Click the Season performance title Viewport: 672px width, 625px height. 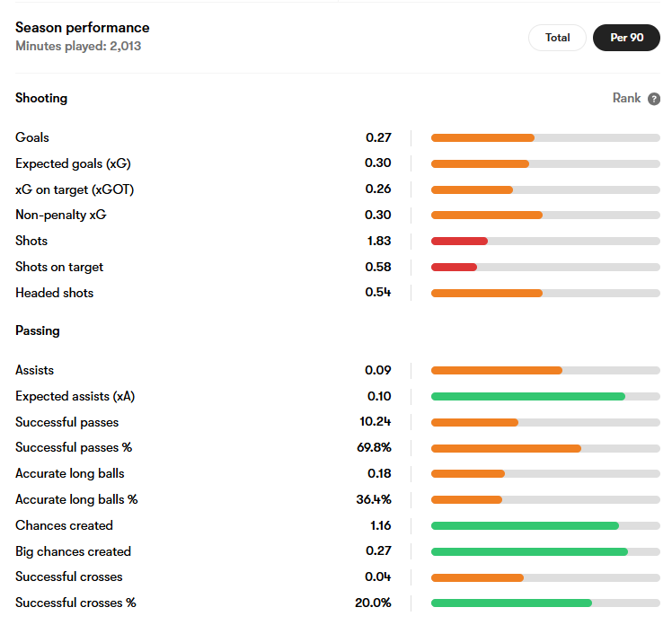pos(83,28)
